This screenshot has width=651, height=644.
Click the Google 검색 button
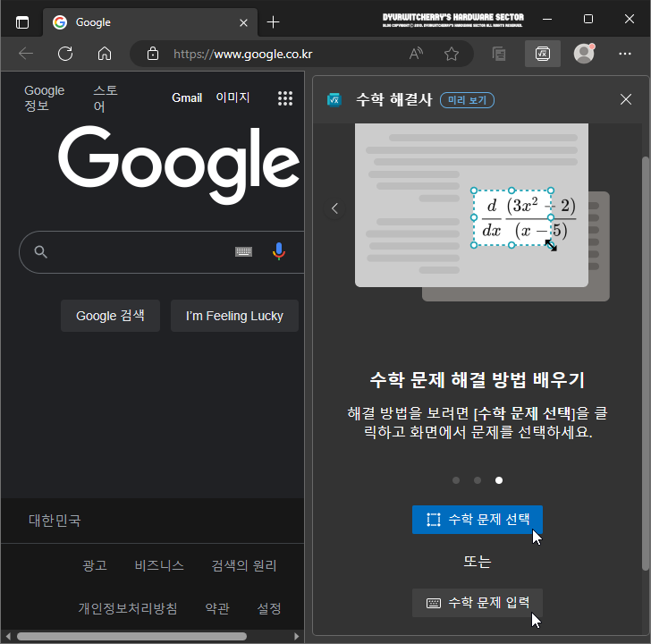point(110,316)
